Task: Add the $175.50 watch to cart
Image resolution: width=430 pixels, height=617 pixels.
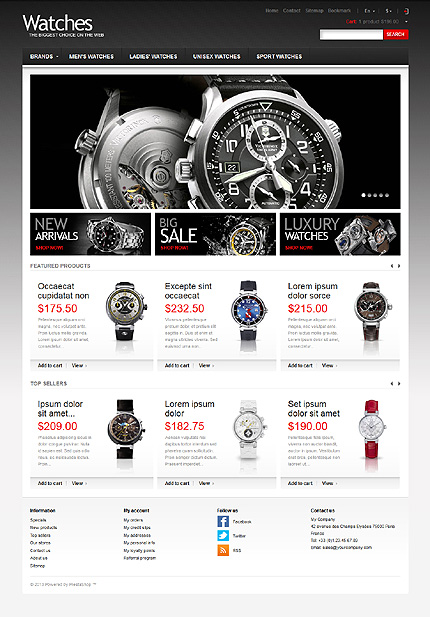Action: pyautogui.click(x=50, y=366)
